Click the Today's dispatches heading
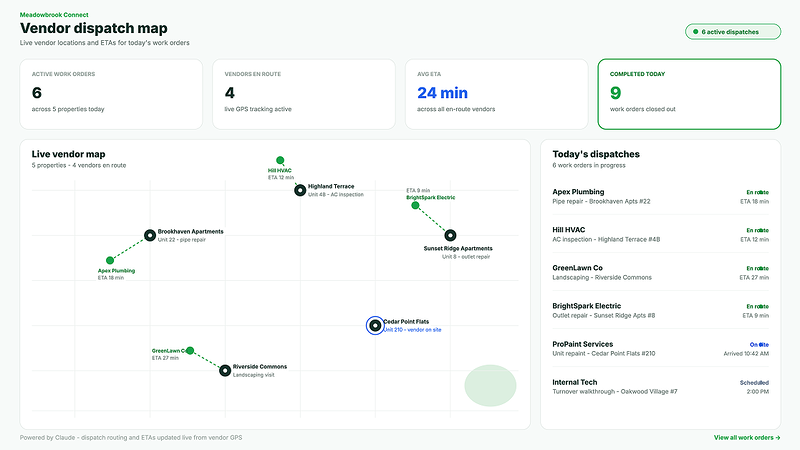800x450 pixels. tap(596, 154)
